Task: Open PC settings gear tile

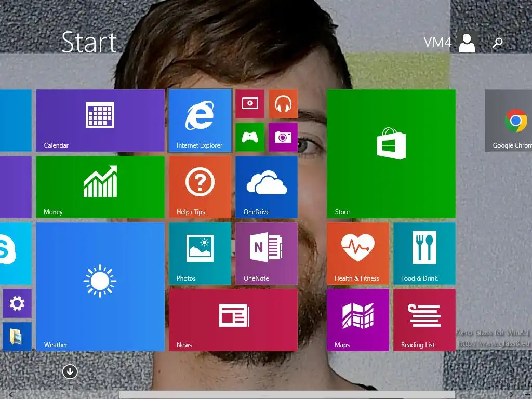Action: tap(17, 303)
